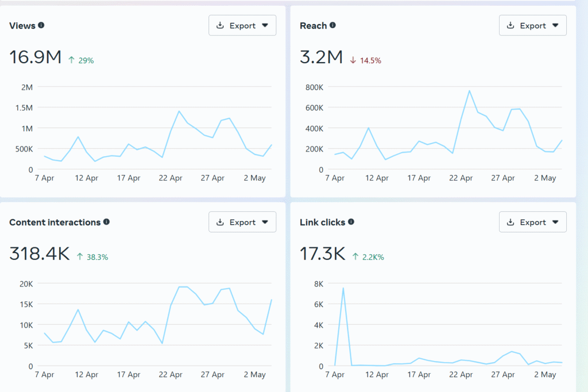Click the Export button on the Reach card
Image resolution: width=588 pixels, height=392 pixels.
532,25
